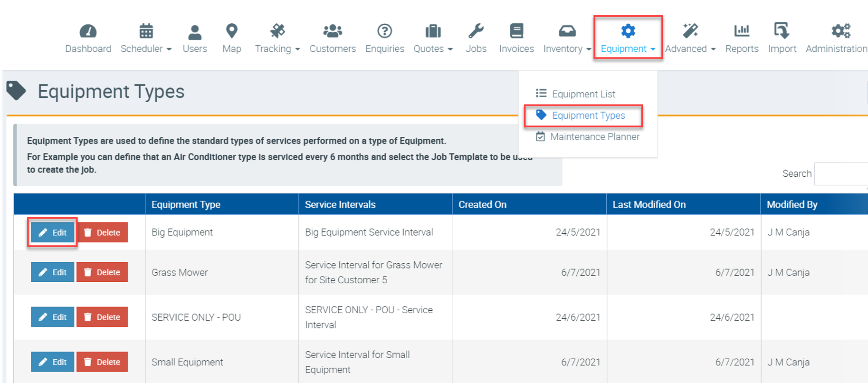Image resolution: width=868 pixels, height=383 pixels.
Task: Expand the Quotes dropdown menu
Action: [x=433, y=48]
